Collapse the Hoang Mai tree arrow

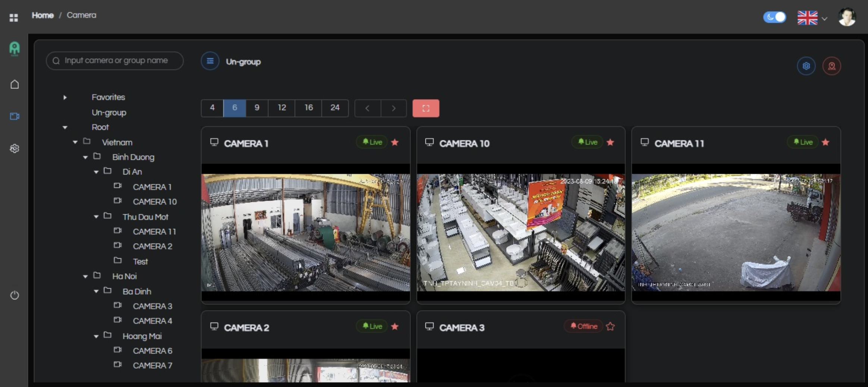tap(96, 336)
